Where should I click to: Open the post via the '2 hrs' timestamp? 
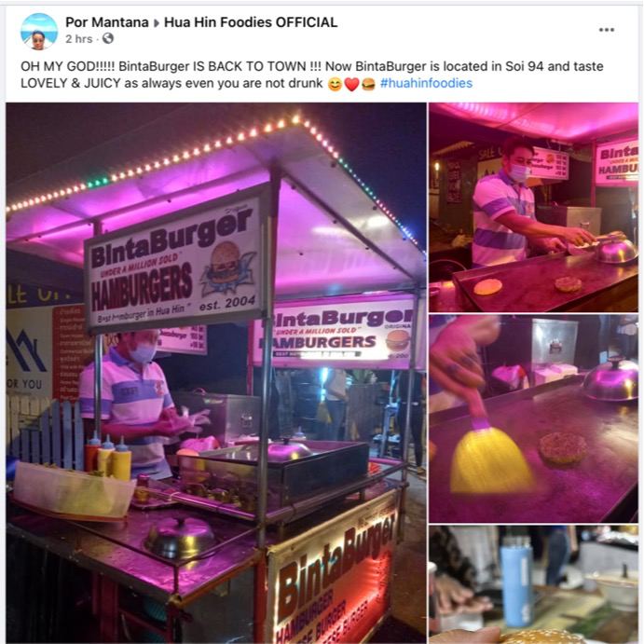(79, 39)
